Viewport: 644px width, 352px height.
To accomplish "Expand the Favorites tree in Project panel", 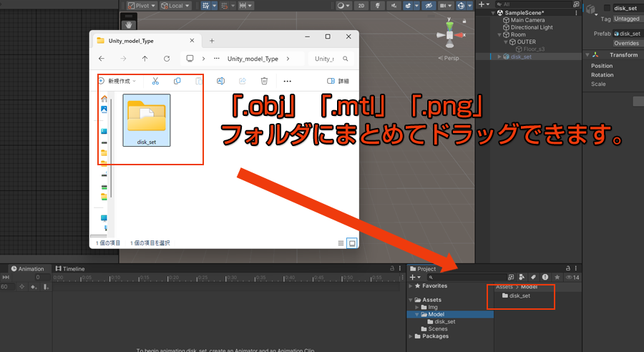I will 411,286.
